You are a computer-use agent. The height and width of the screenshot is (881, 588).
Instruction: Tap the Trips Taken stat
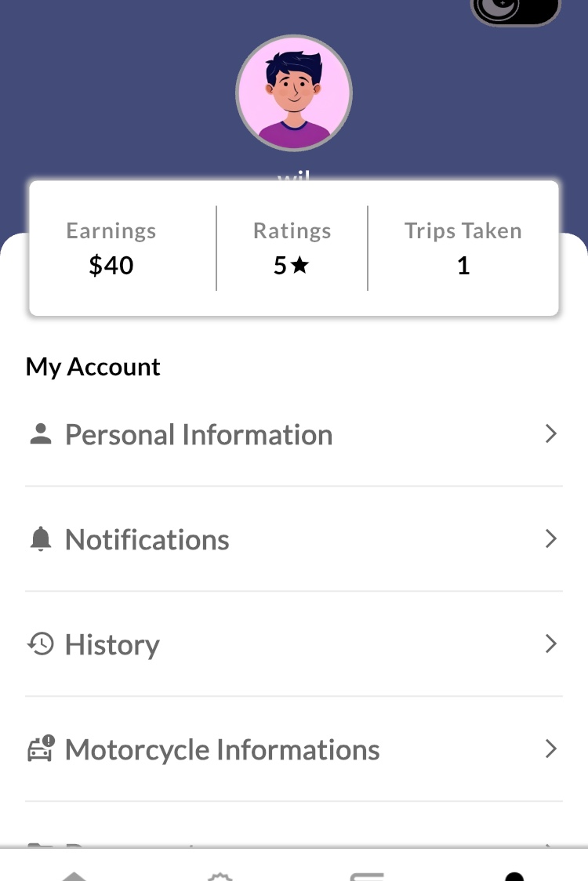(463, 249)
